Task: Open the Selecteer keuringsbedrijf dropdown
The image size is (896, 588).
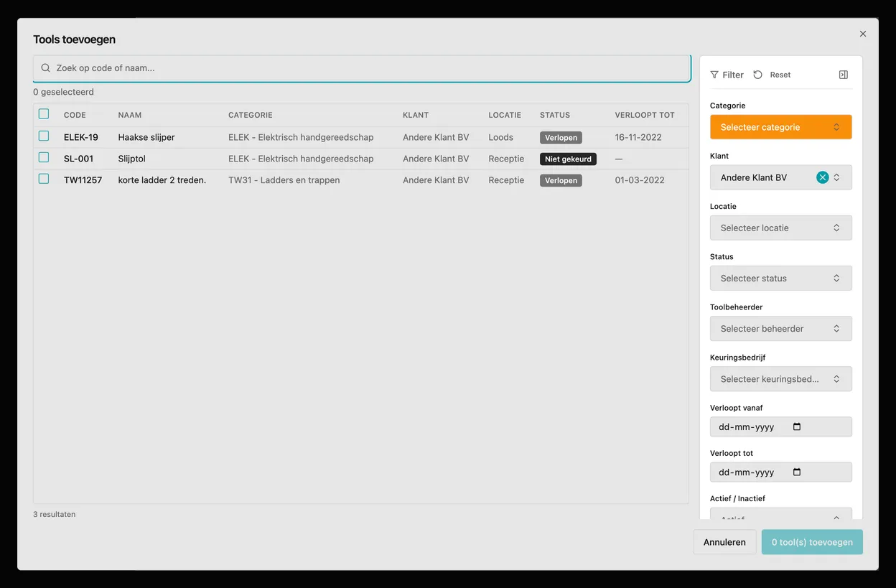Action: tap(781, 378)
